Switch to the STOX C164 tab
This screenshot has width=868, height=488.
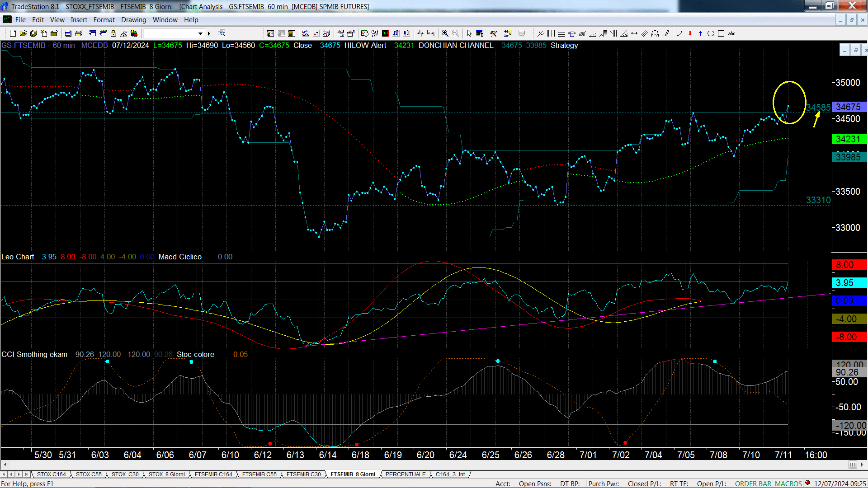51,474
